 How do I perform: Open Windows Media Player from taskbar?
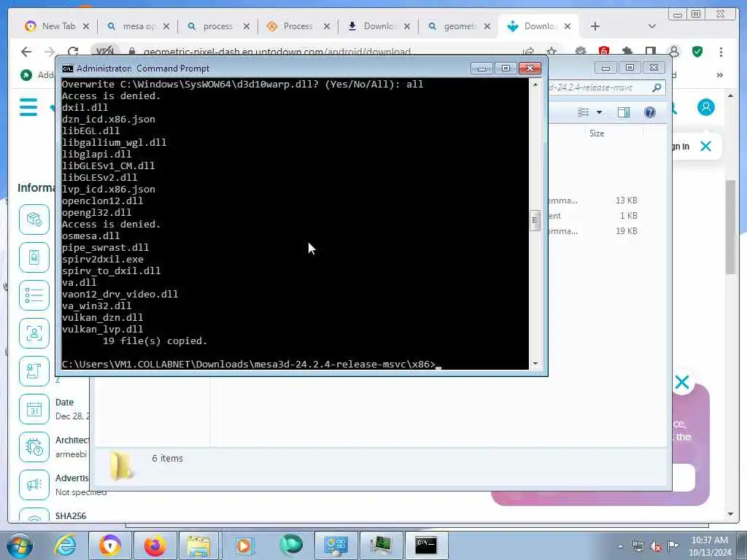(244, 545)
